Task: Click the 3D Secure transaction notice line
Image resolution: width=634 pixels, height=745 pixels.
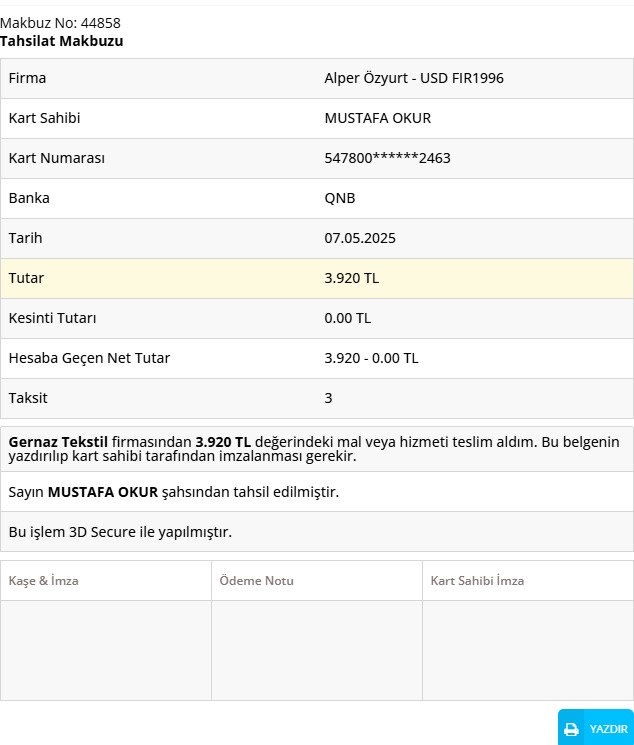Action: pyautogui.click(x=120, y=532)
